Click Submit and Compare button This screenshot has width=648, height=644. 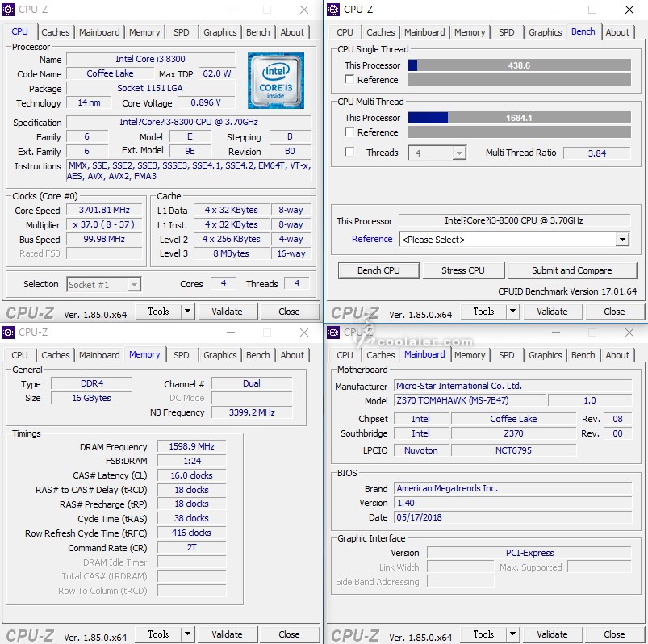(571, 270)
